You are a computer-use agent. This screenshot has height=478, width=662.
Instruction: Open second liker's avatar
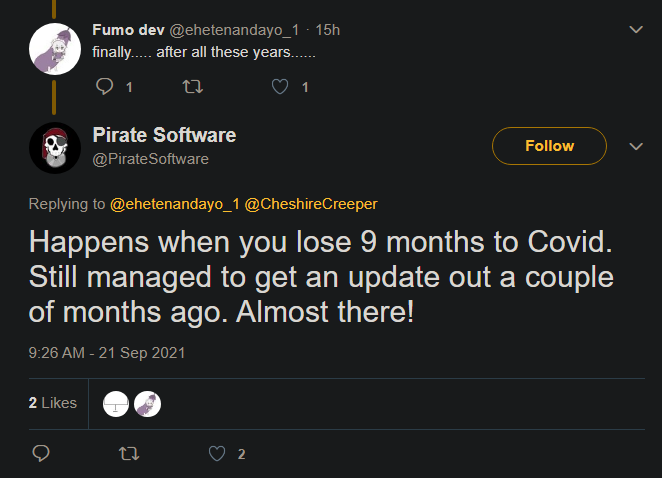click(147, 403)
